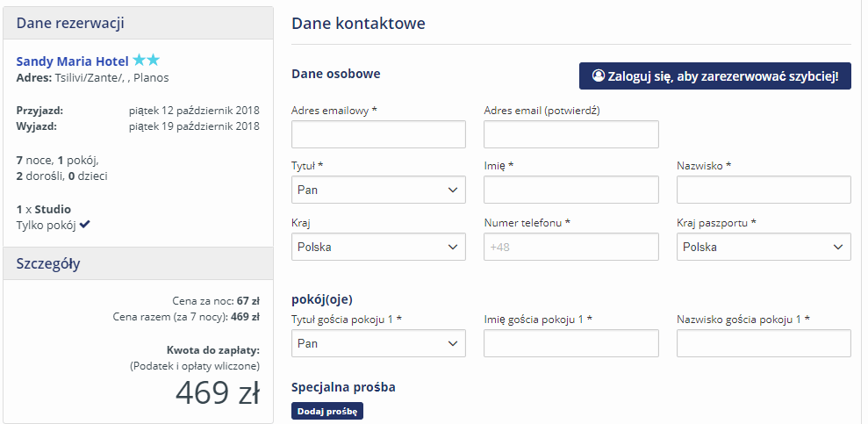Open the Sandy Maria Hotel link
The width and height of the screenshot is (868, 424).
(x=72, y=61)
